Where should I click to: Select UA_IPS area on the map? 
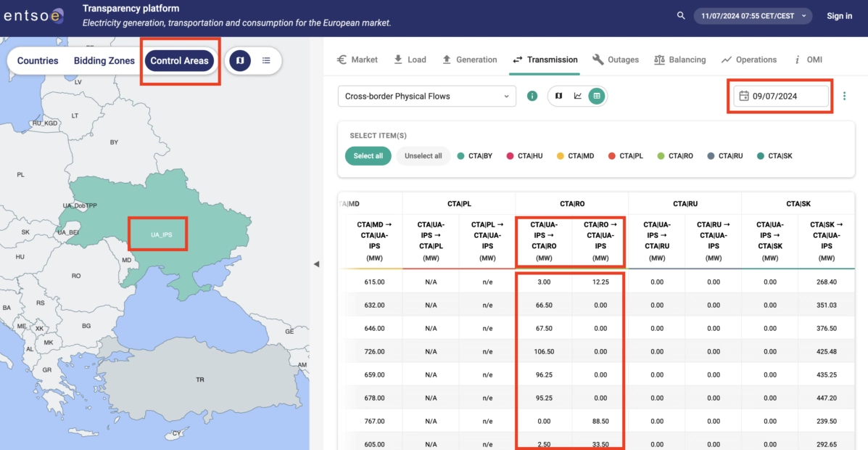click(x=162, y=235)
